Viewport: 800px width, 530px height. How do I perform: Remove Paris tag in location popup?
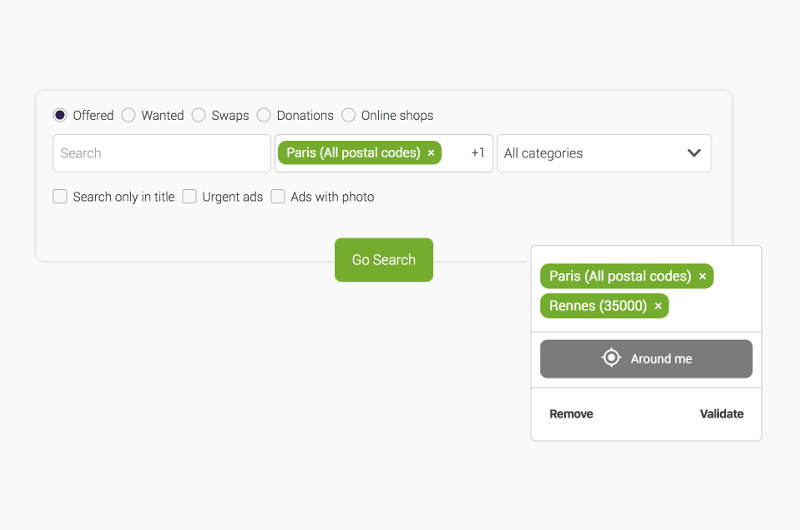(702, 276)
